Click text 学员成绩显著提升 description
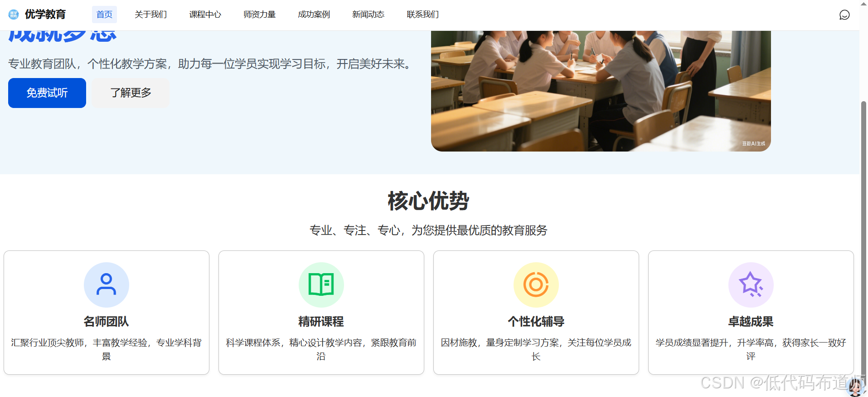 [751, 349]
